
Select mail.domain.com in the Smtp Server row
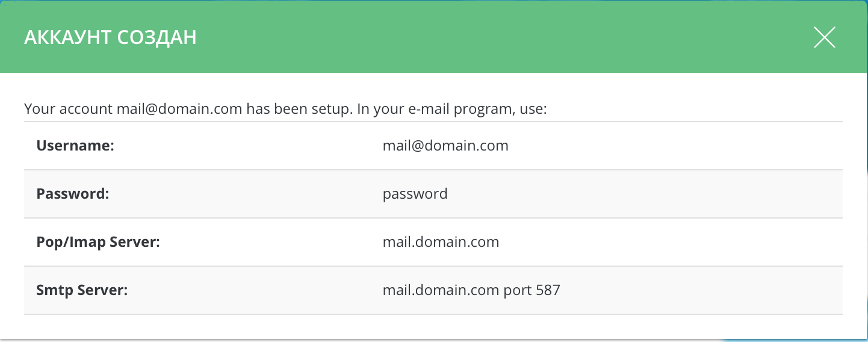(441, 290)
